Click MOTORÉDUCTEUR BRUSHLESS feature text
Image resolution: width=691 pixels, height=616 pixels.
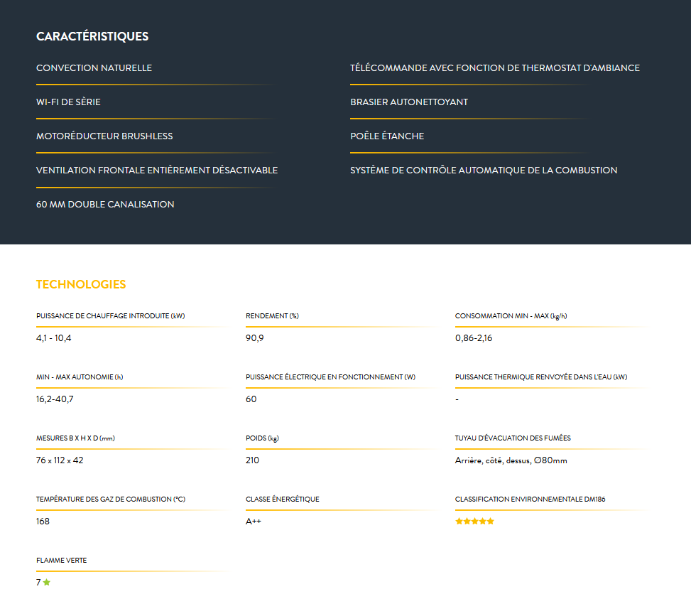(104, 136)
